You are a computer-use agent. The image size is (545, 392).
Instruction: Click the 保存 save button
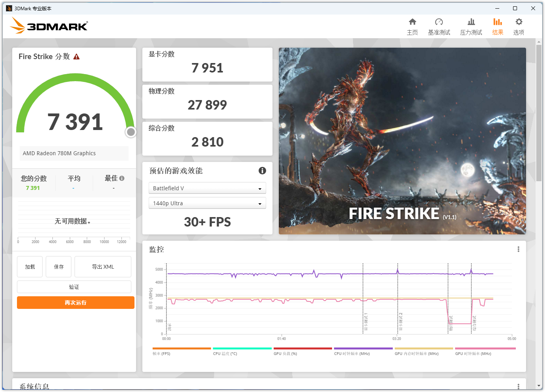coord(59,267)
